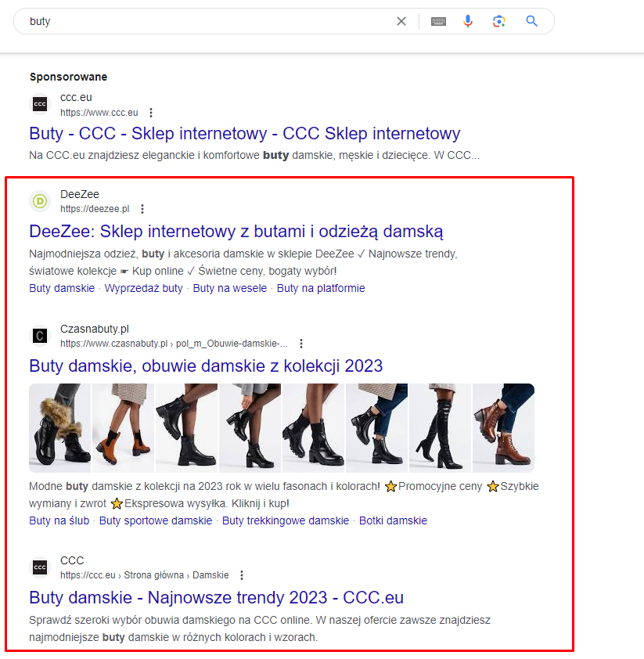The height and width of the screenshot is (659, 644).
Task: Select thumbnail of over-the-knee black boots
Action: tap(440, 428)
